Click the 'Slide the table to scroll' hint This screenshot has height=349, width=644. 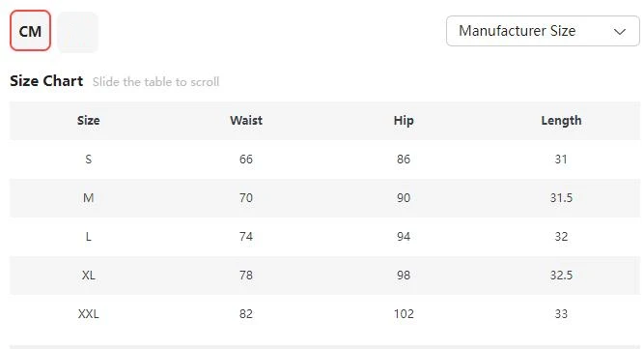pos(155,82)
